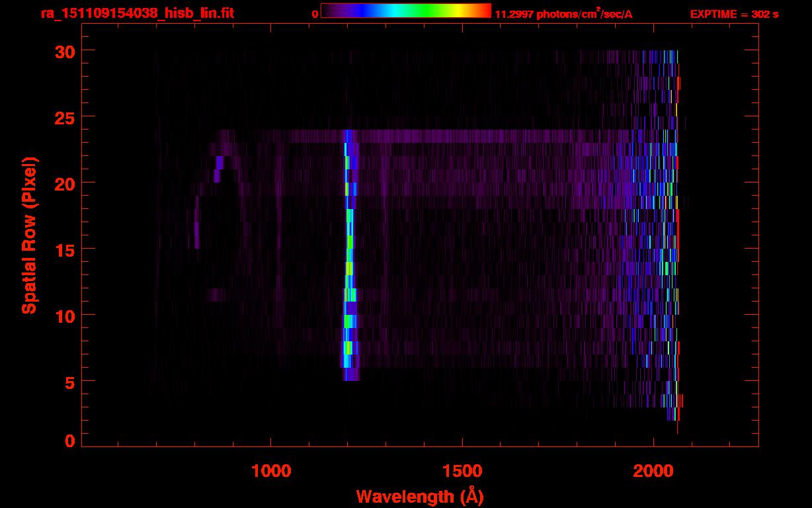This screenshot has width=812, height=508.
Task: Click the bright emission line near 1216 Å
Action: pos(350,255)
